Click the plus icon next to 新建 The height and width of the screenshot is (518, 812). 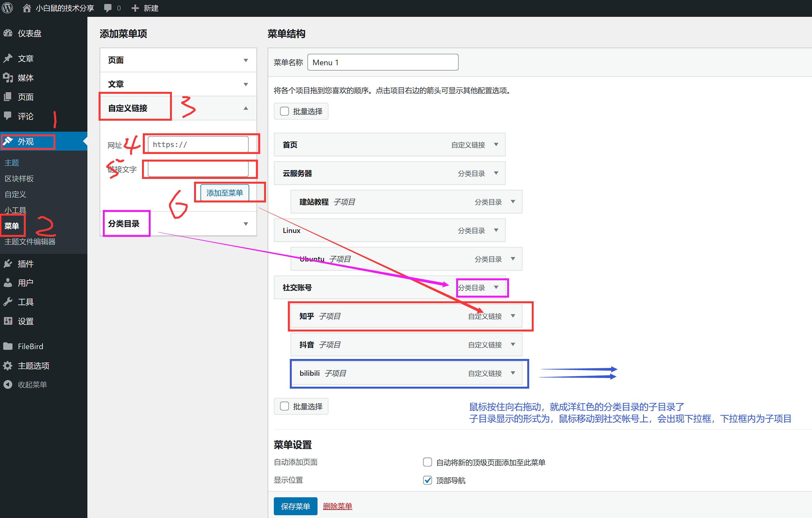click(x=135, y=8)
